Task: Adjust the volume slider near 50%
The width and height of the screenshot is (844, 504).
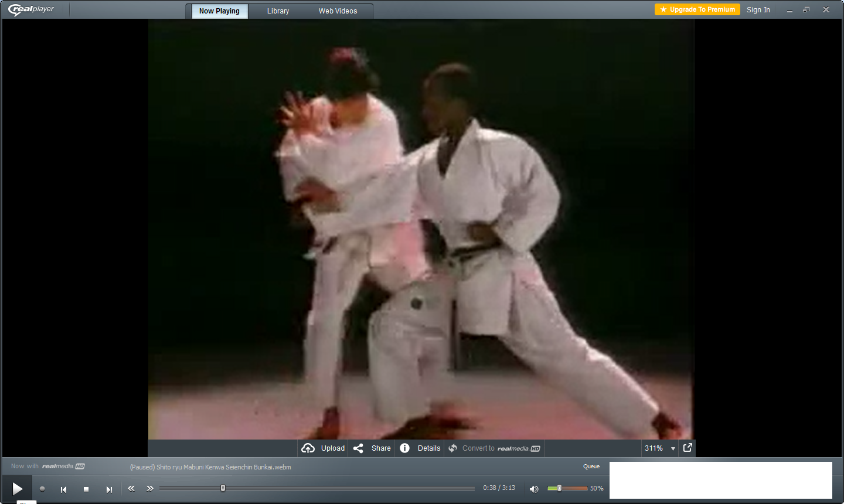Action: pos(560,488)
